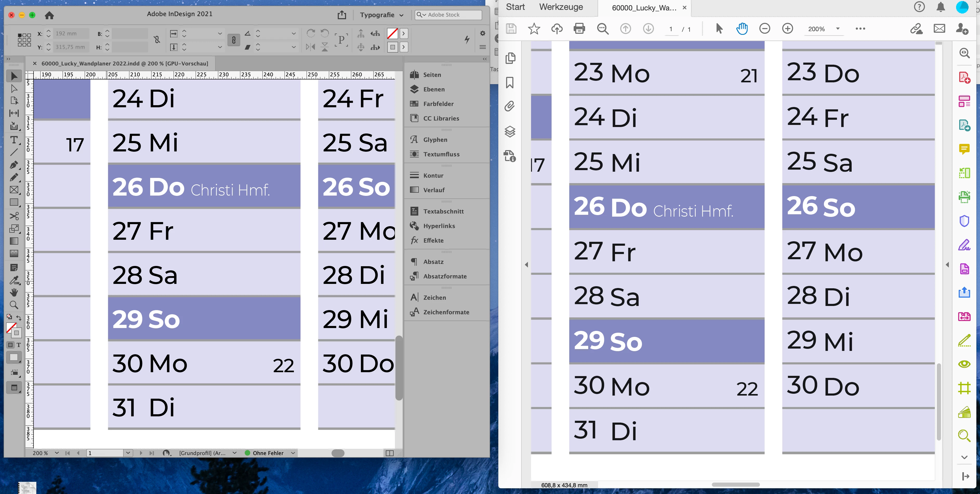The image size is (980, 494).
Task: Open the 200% zoom dropdown in Acrobat
Action: click(x=837, y=29)
